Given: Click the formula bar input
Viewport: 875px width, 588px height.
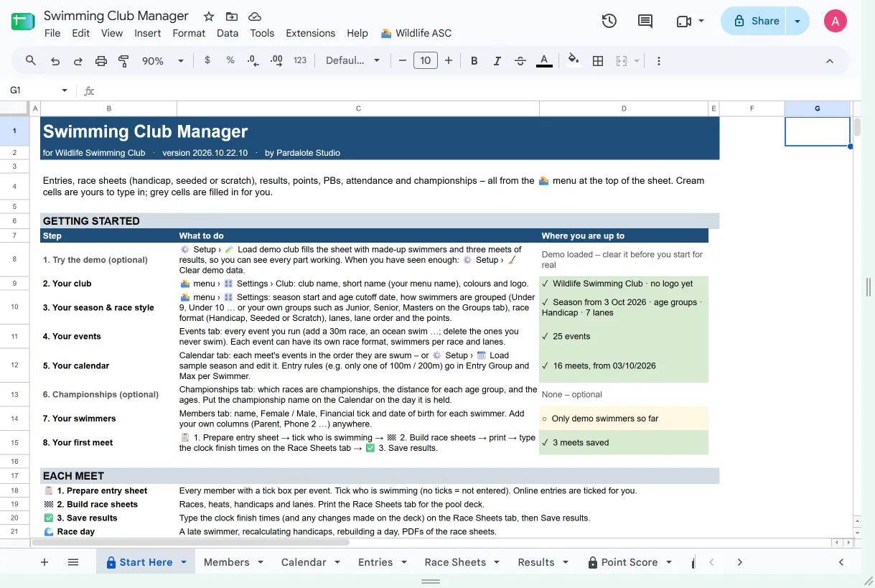Looking at the screenshot, I should 481,90.
